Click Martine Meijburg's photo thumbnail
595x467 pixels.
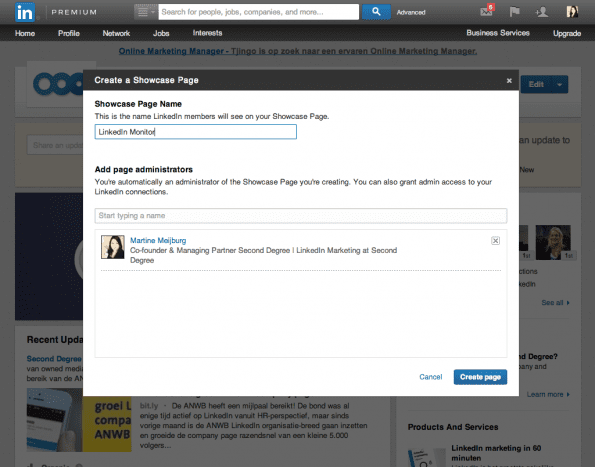pyautogui.click(x=113, y=247)
